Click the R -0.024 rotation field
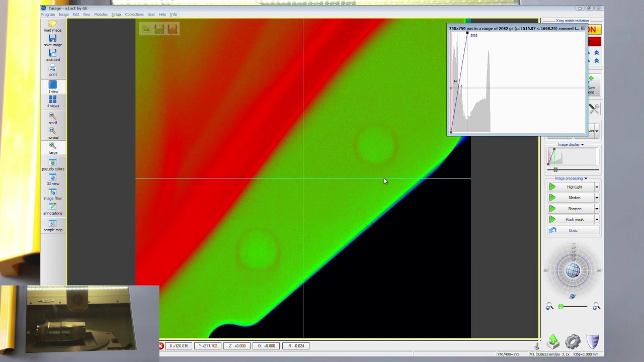The height and width of the screenshot is (362, 644). 296,346
